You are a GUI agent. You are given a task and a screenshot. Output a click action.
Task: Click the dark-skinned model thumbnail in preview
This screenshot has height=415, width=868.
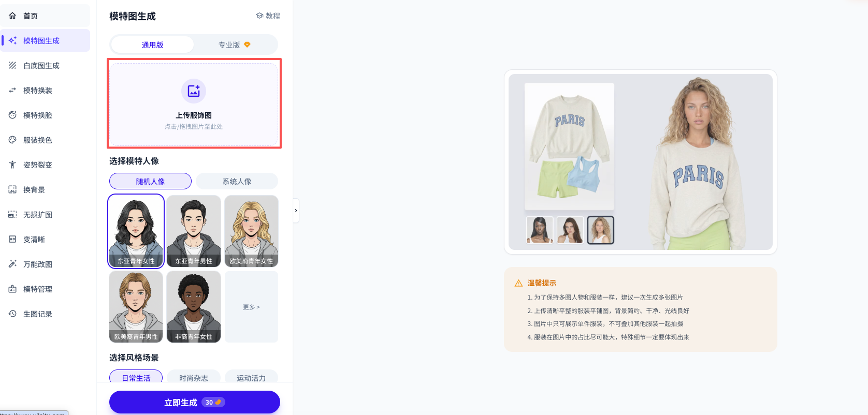pos(540,230)
